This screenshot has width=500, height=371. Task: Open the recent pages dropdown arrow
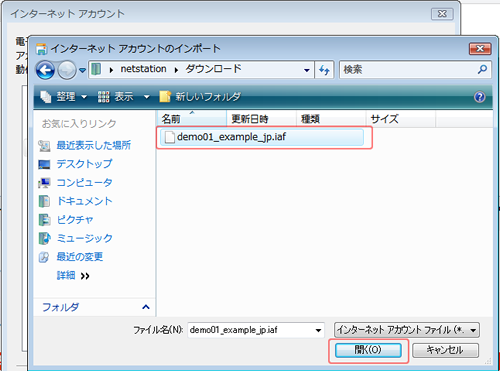pos(82,70)
